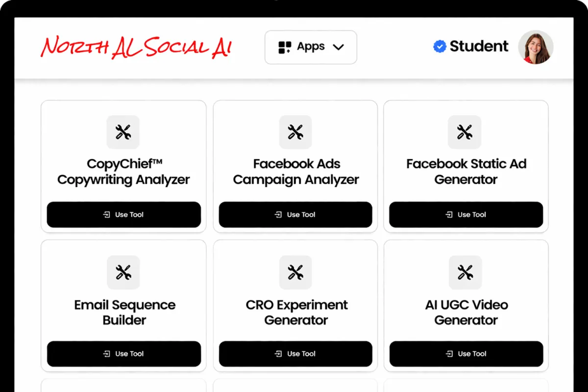
Task: Use the Facebook Ads Campaign Analyzer tool
Action: [295, 215]
